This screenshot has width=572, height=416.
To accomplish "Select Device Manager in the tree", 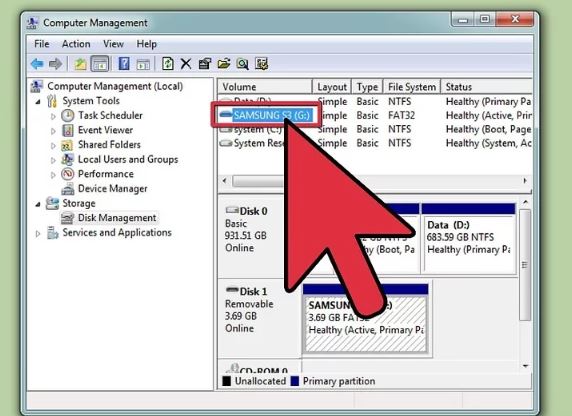I will 112,189.
